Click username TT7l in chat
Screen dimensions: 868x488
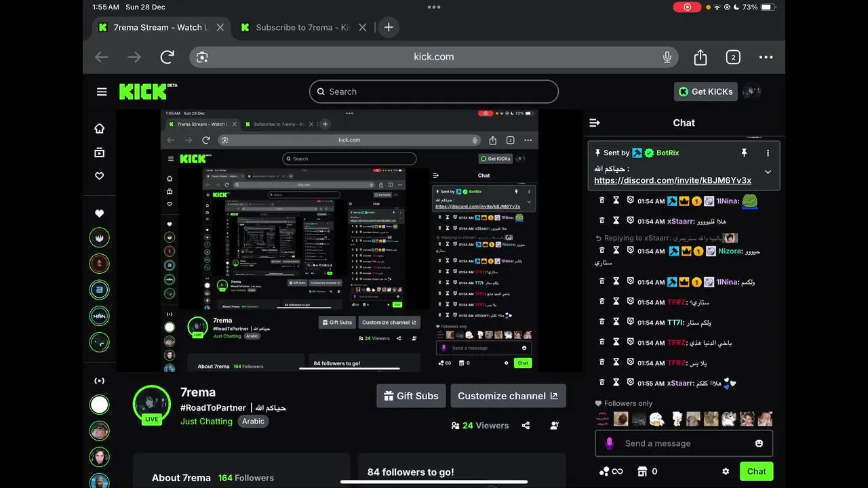[675, 323]
